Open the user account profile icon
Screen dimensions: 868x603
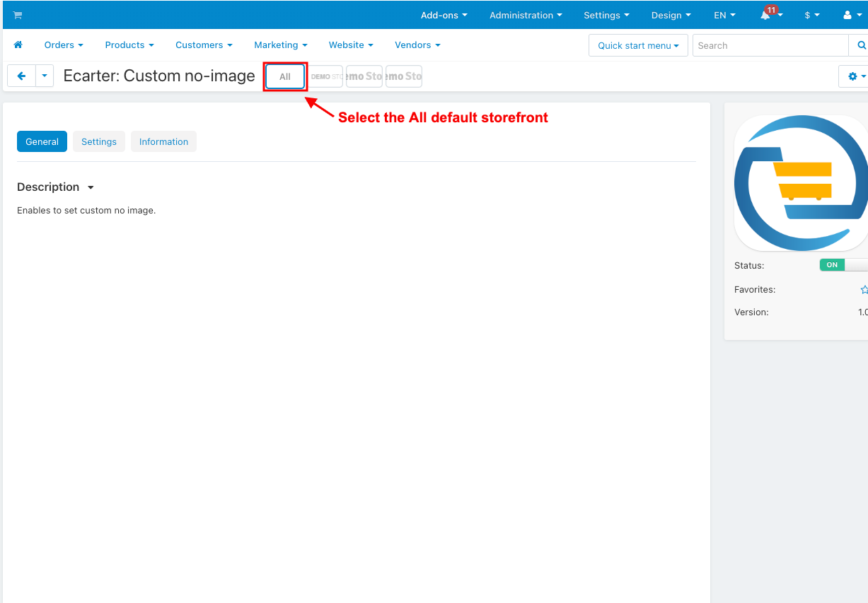pos(847,15)
